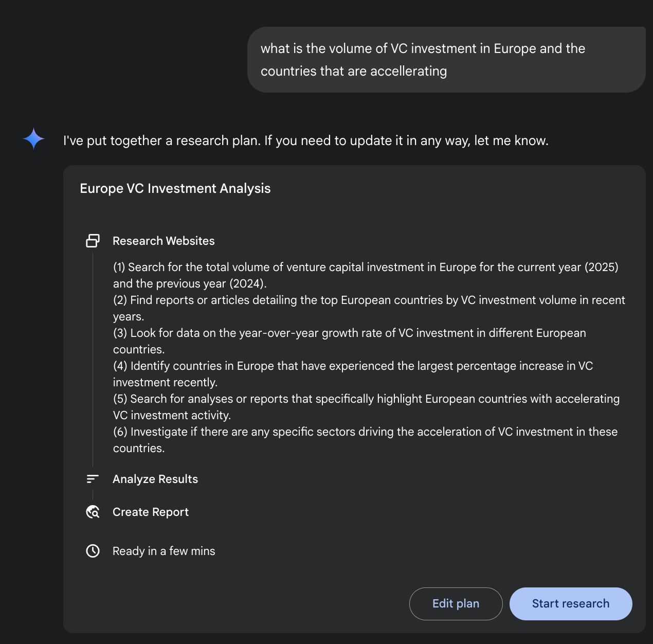
Task: Click the Research Websites section heading
Action: [164, 241]
